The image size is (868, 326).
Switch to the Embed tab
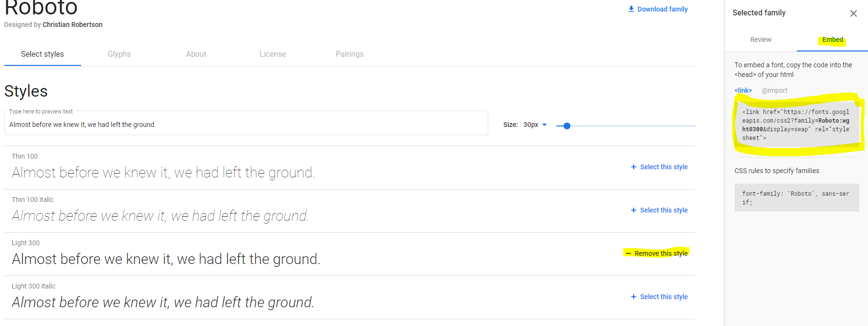pyautogui.click(x=832, y=39)
